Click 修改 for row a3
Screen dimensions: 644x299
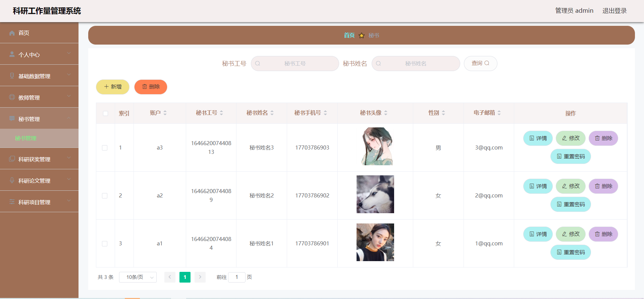click(571, 138)
